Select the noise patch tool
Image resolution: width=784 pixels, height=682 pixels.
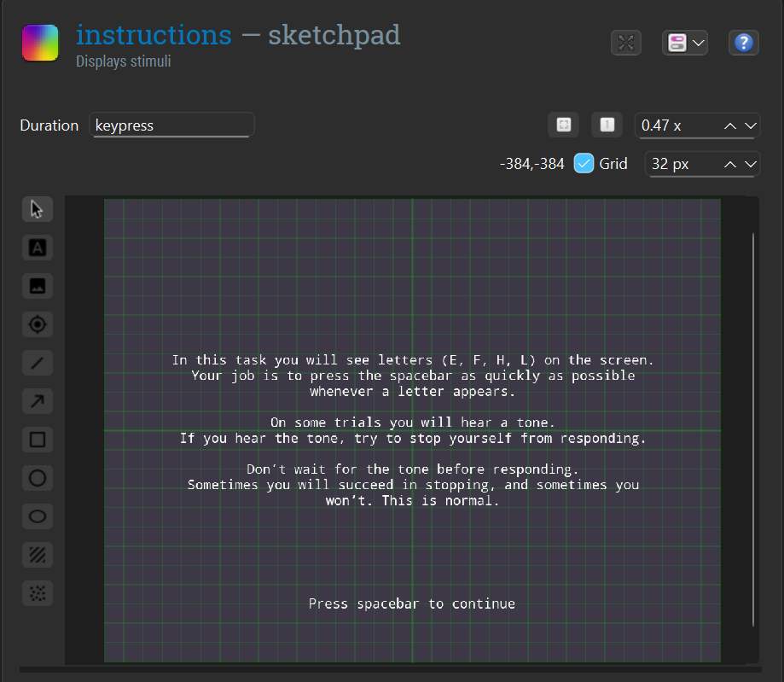38,593
